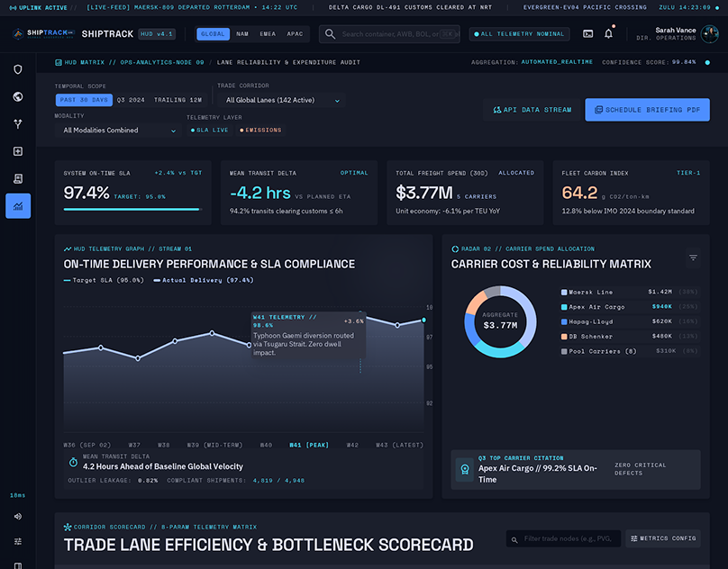728x569 pixels.
Task: Click the HUD telemetry graph trend icon
Action: [x=68, y=248]
